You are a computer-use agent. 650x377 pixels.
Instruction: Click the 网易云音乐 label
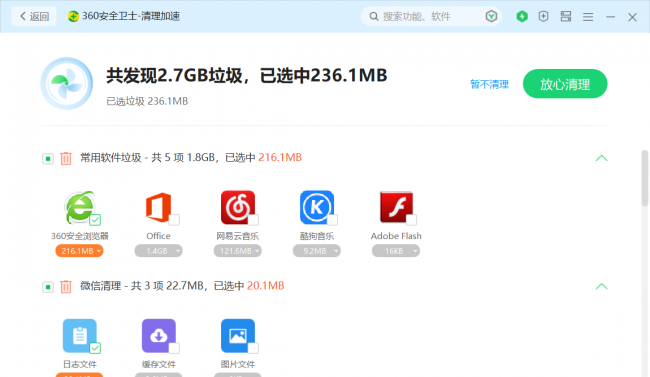238,236
